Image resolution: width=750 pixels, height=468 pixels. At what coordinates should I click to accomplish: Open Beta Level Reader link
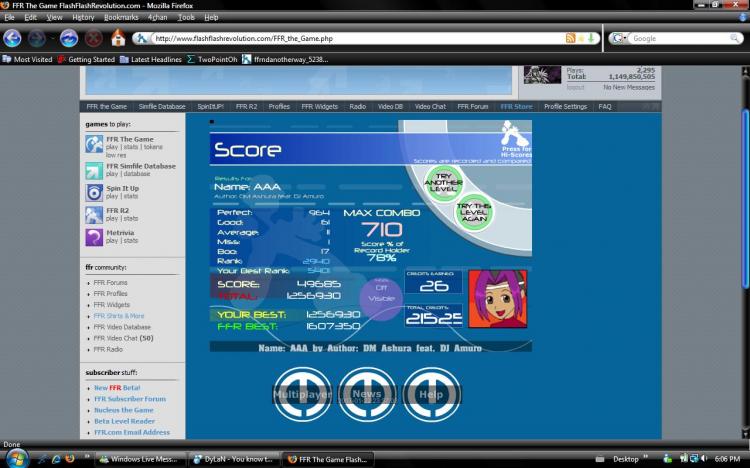coord(124,421)
